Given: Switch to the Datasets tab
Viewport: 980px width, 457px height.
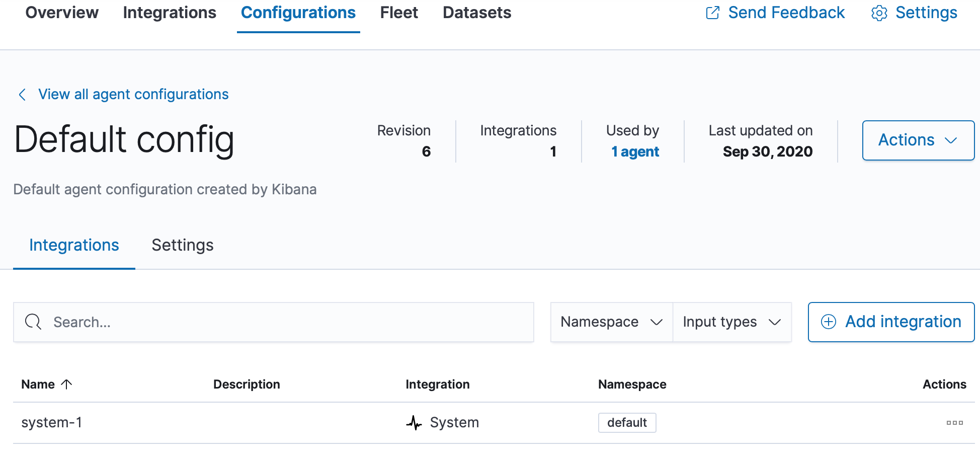Looking at the screenshot, I should click(476, 13).
